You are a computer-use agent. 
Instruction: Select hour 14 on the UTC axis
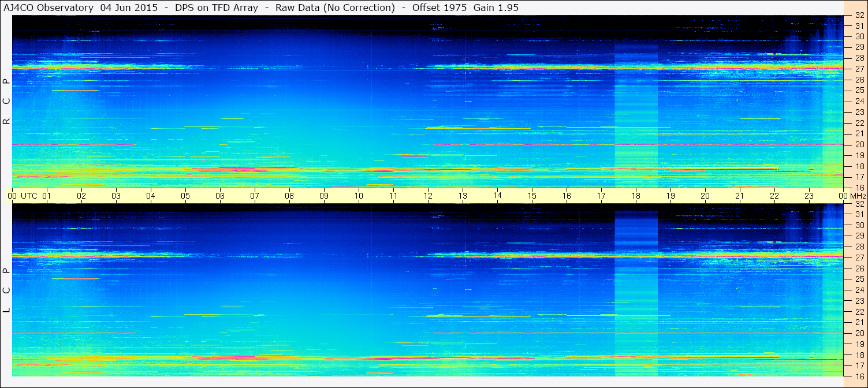497,196
